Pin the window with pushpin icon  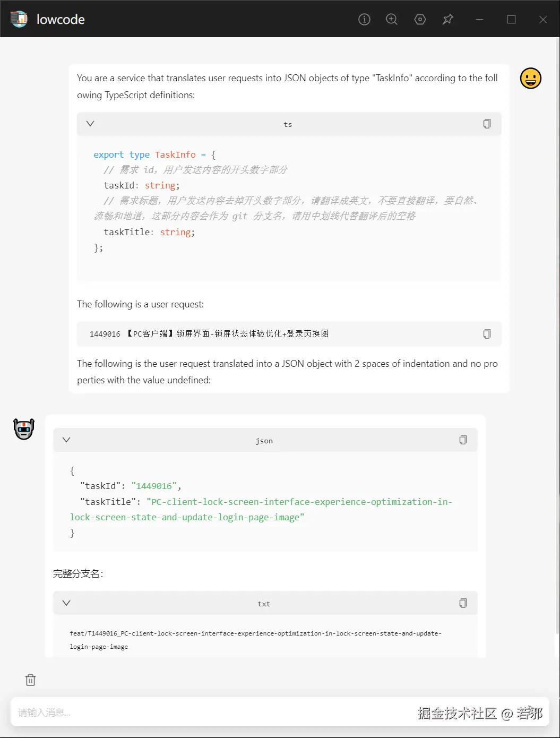coord(448,20)
